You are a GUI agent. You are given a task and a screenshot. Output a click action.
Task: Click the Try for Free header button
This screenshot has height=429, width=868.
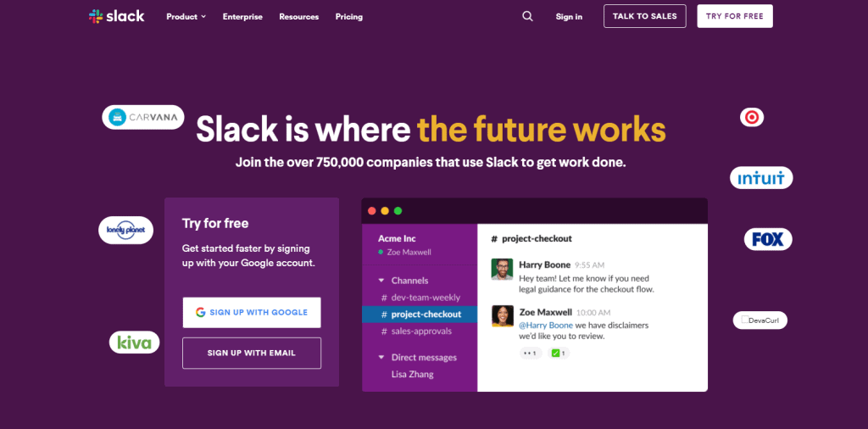pyautogui.click(x=735, y=16)
